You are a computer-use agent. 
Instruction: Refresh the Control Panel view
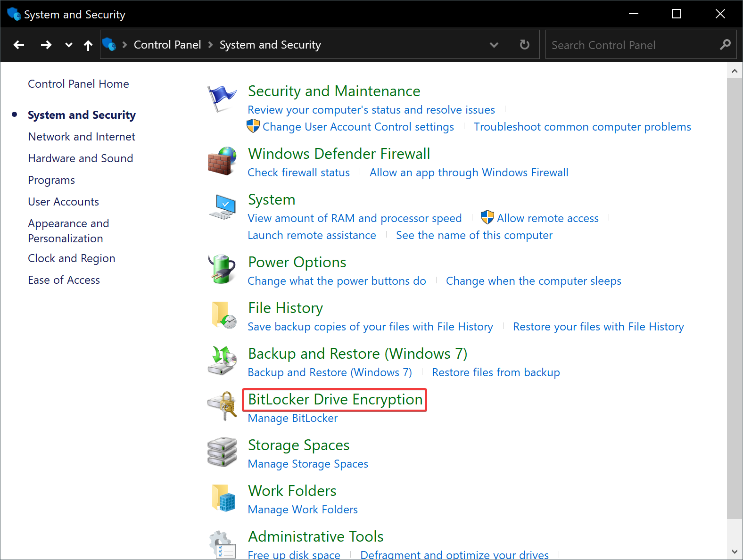(524, 45)
